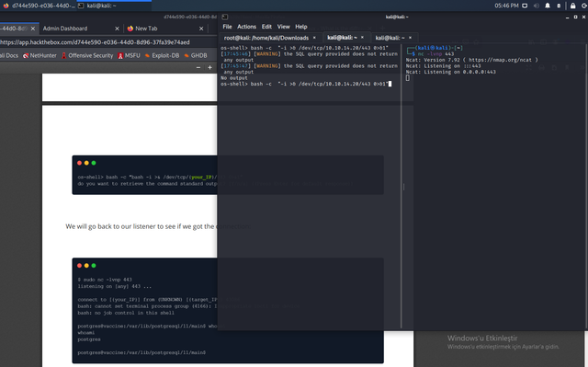
Task: Zoom out of the PDF with the minus button
Action: [x=198, y=67]
